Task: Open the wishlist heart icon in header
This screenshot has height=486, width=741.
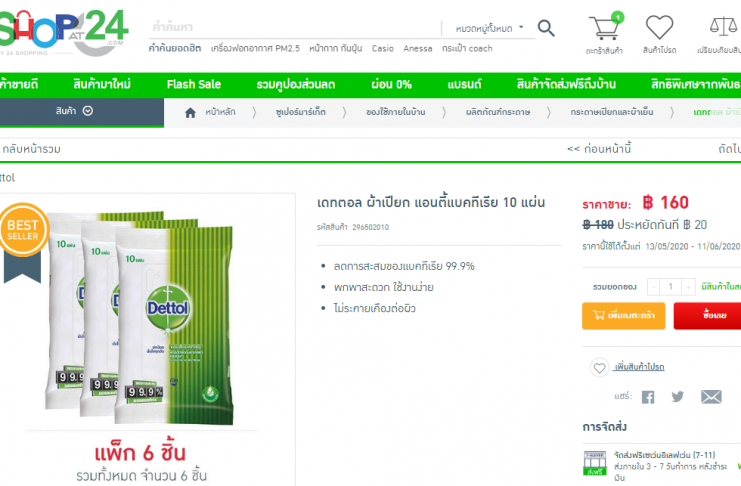Action: [x=659, y=27]
